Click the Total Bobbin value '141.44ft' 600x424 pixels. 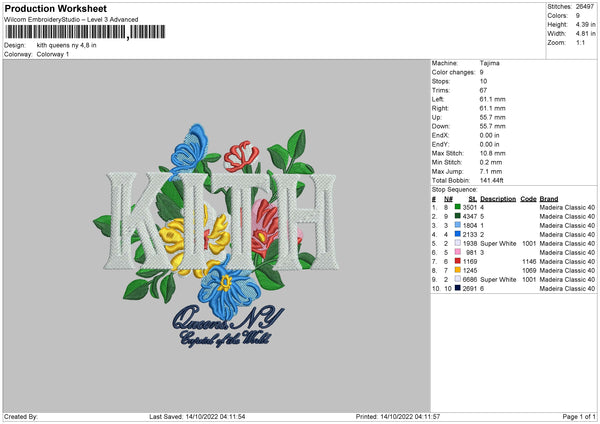tap(492, 180)
